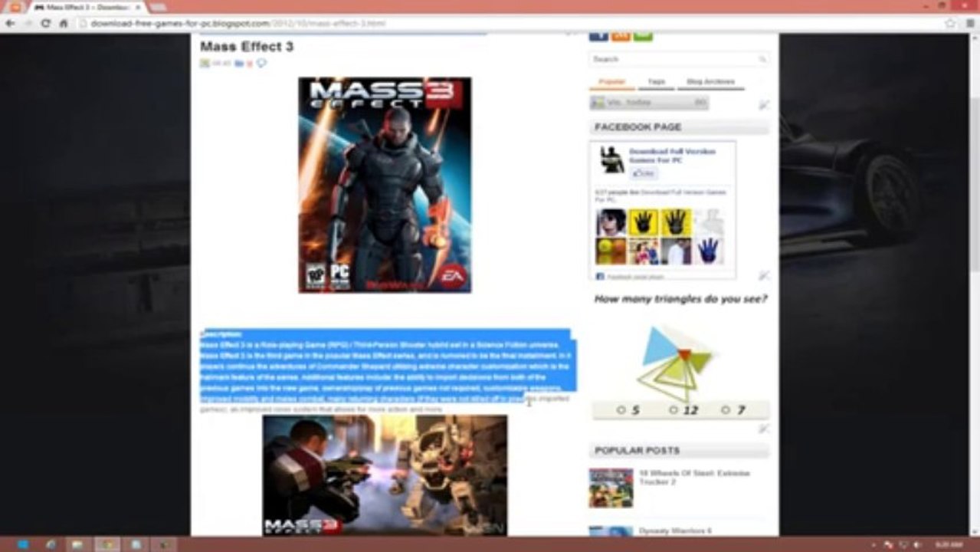Image resolution: width=980 pixels, height=552 pixels.
Task: Switch to the Blog Archives tab
Action: [x=711, y=82]
